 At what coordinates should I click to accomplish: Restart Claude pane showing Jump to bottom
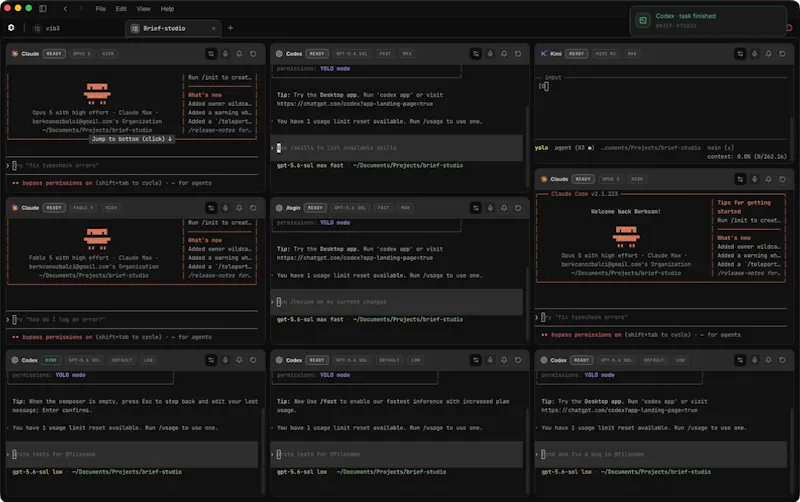point(253,54)
